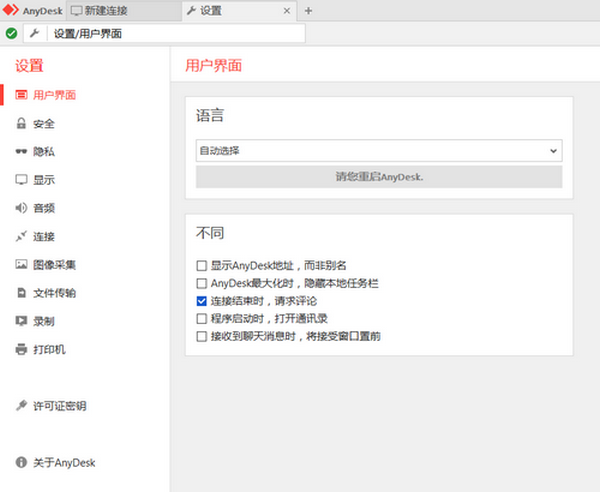Image resolution: width=600 pixels, height=492 pixels.
Task: Click the monitor icon beside 显示
Action: pyautogui.click(x=21, y=180)
